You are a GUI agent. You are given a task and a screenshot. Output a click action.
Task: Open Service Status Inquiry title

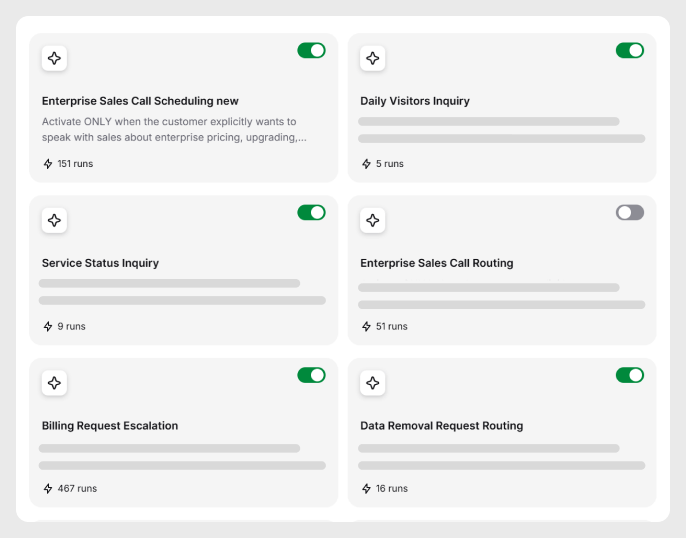pos(100,263)
